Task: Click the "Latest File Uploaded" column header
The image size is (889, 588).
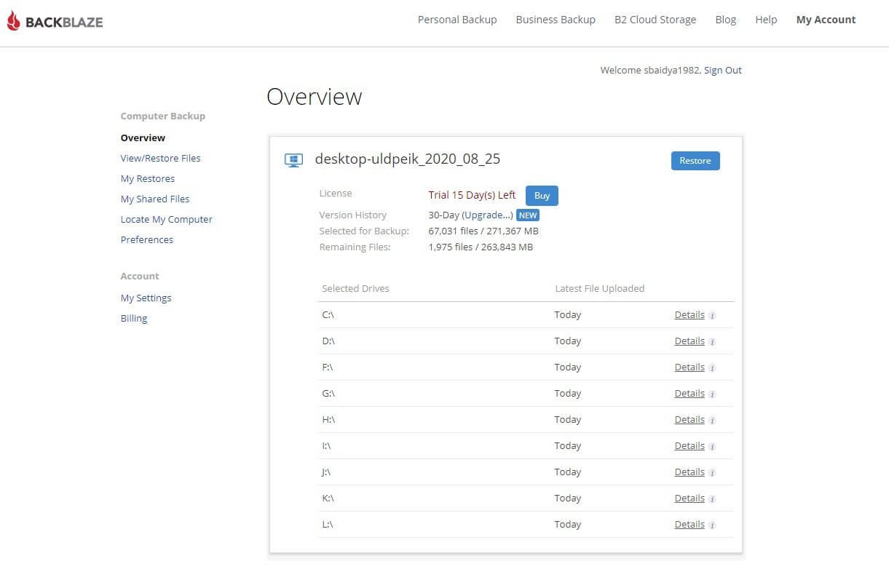Action: point(600,289)
